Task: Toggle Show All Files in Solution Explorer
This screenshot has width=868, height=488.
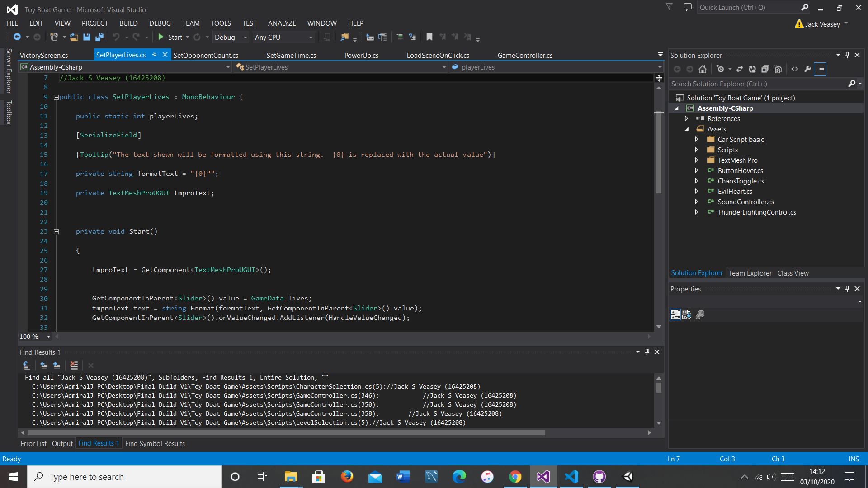Action: click(778, 69)
